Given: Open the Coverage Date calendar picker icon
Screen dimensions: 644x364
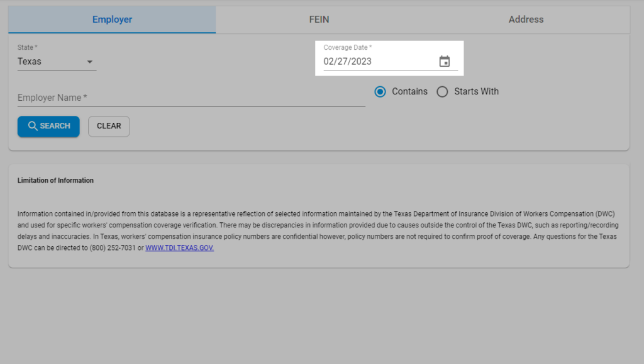Looking at the screenshot, I should (x=445, y=61).
